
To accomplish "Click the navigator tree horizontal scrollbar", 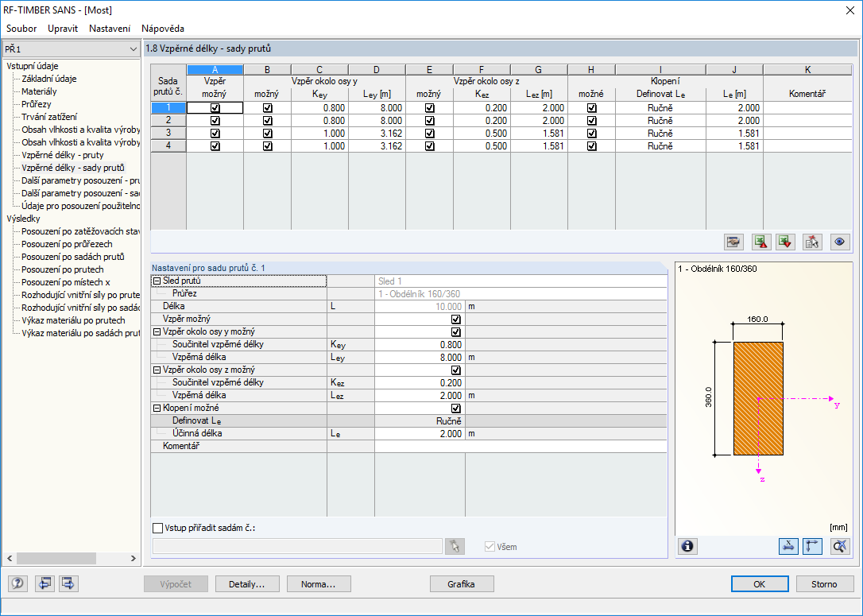I will coord(56,558).
